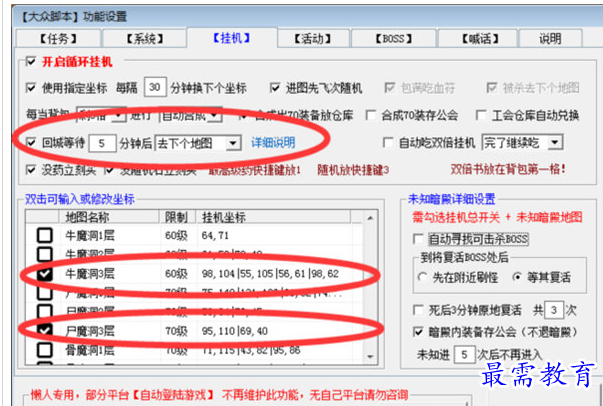The width and height of the screenshot is (603, 406).
Task: Open the 进行 action dropdown
Action: point(191,115)
